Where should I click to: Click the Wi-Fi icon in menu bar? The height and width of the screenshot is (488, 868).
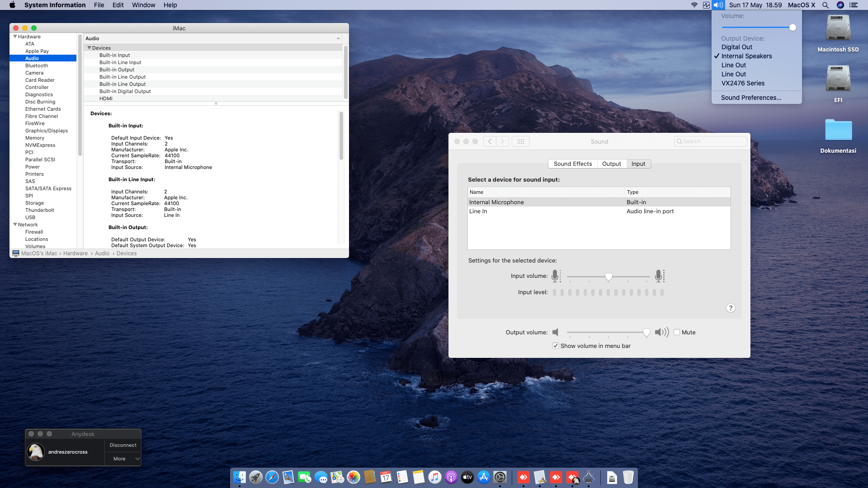pyautogui.click(x=694, y=5)
